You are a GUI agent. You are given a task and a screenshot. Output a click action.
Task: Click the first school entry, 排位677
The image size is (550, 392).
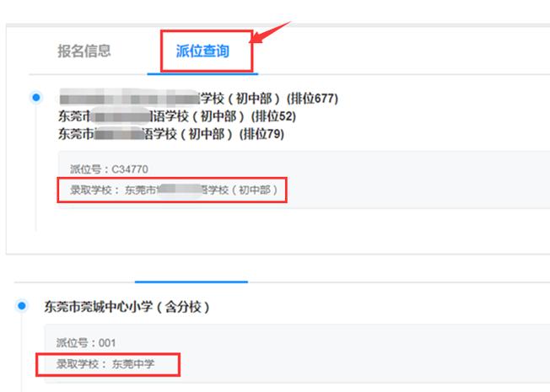click(x=198, y=98)
